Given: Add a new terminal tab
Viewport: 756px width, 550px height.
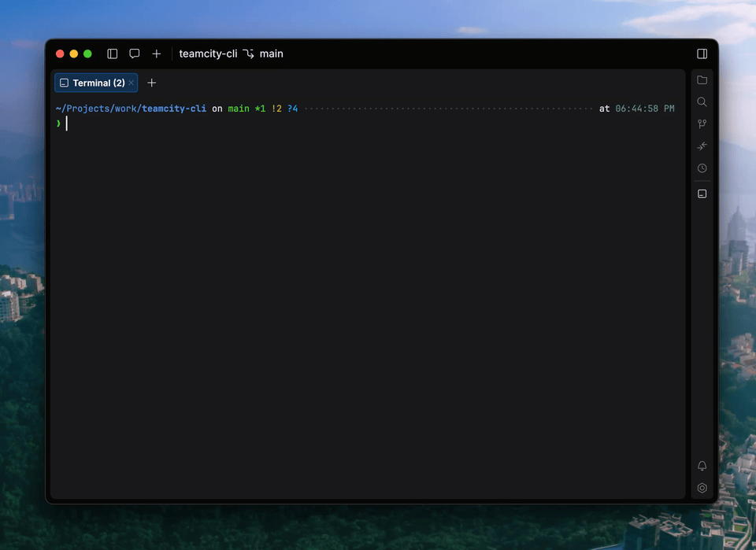Looking at the screenshot, I should [152, 83].
